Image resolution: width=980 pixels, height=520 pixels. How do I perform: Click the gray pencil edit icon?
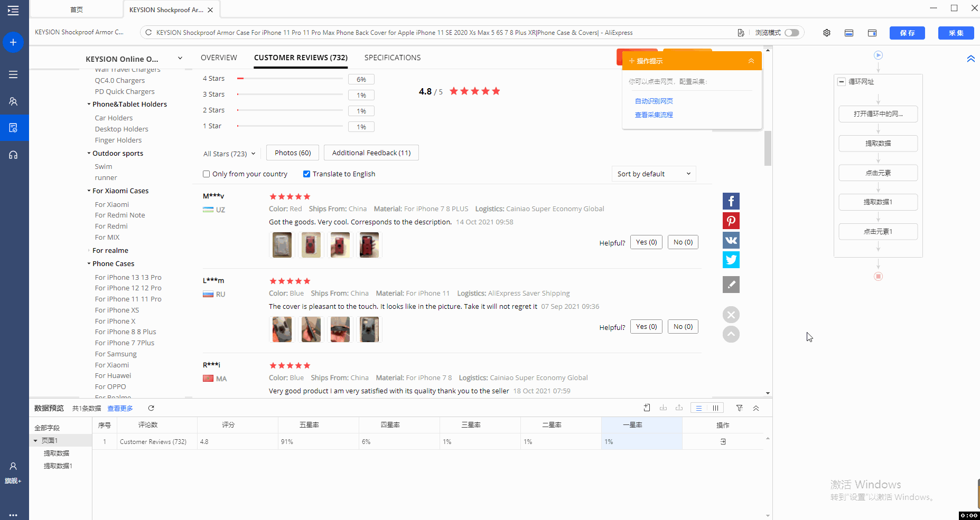tap(731, 285)
